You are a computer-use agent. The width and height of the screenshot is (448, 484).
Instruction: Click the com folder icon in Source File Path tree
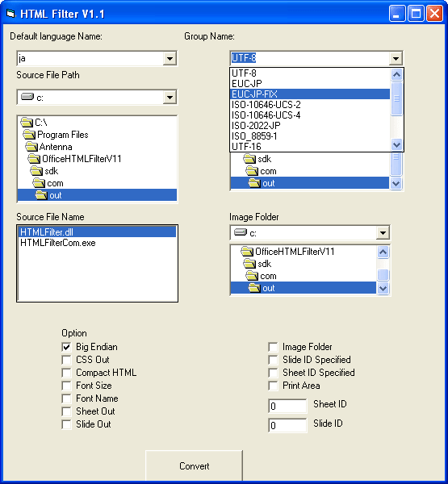[x=39, y=183]
